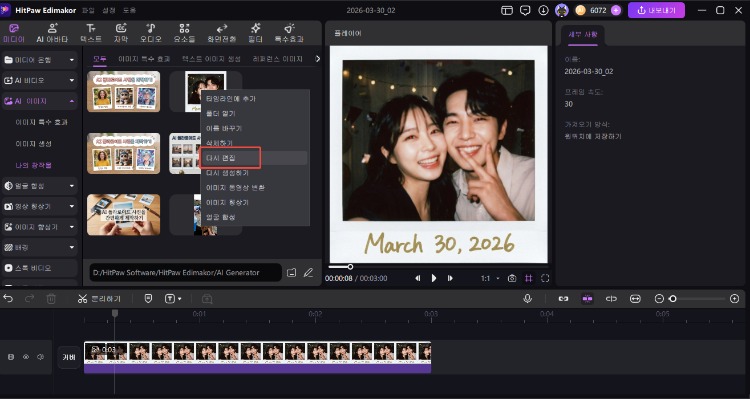Show more tabs with the right chevron
750x399 pixels.
tap(318, 59)
